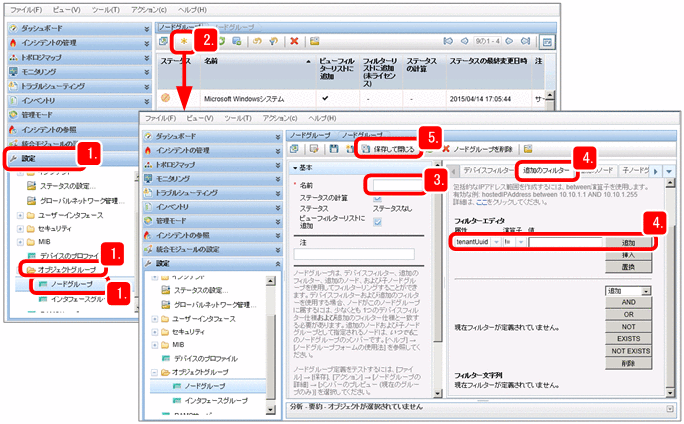Click the 追加 button in filter editor
The height and width of the screenshot is (424, 684).
click(628, 243)
